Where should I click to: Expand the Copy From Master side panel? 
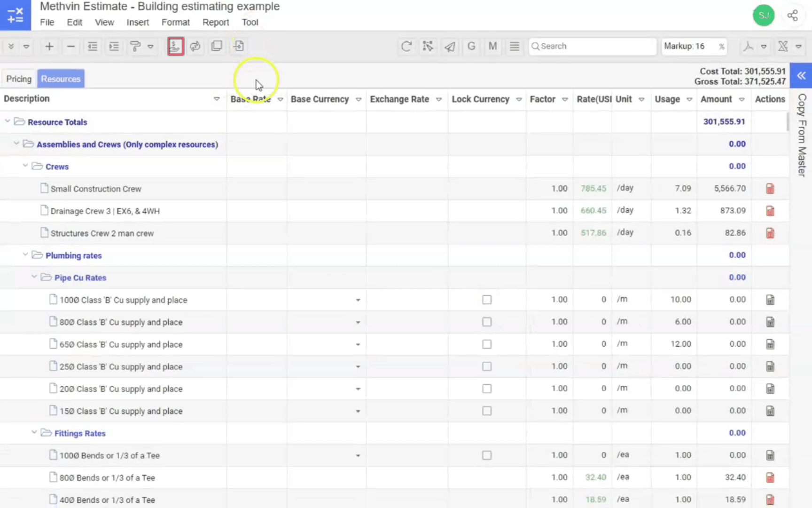(x=801, y=76)
